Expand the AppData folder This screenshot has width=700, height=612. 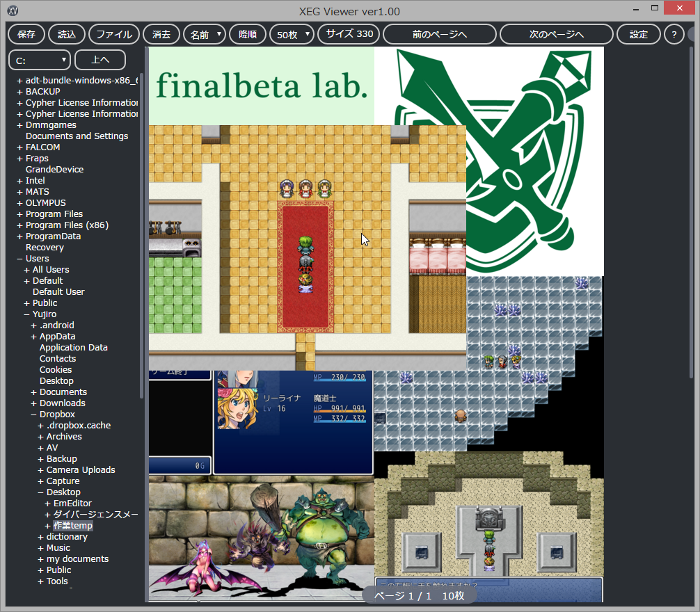tap(33, 337)
